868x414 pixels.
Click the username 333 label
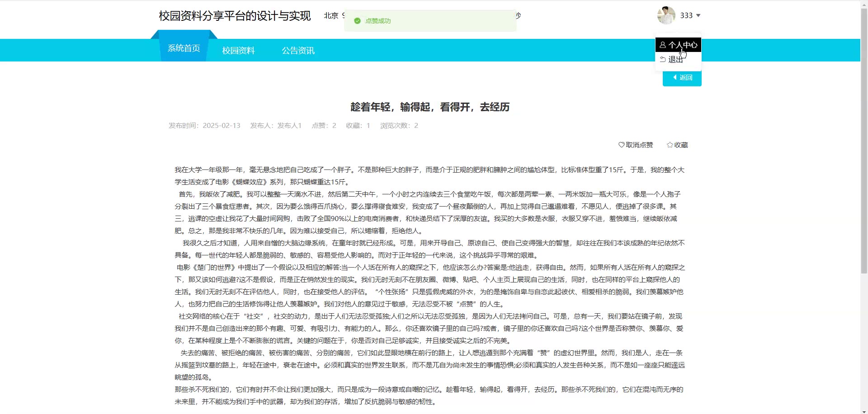click(x=686, y=15)
